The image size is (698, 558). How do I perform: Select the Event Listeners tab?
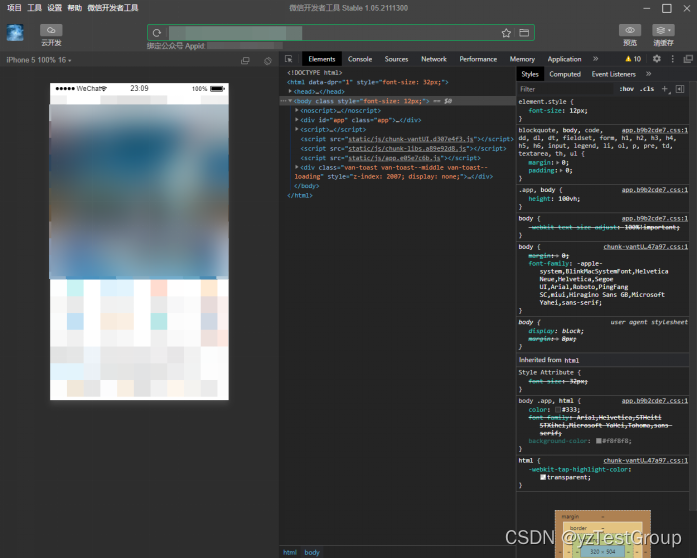coord(613,74)
